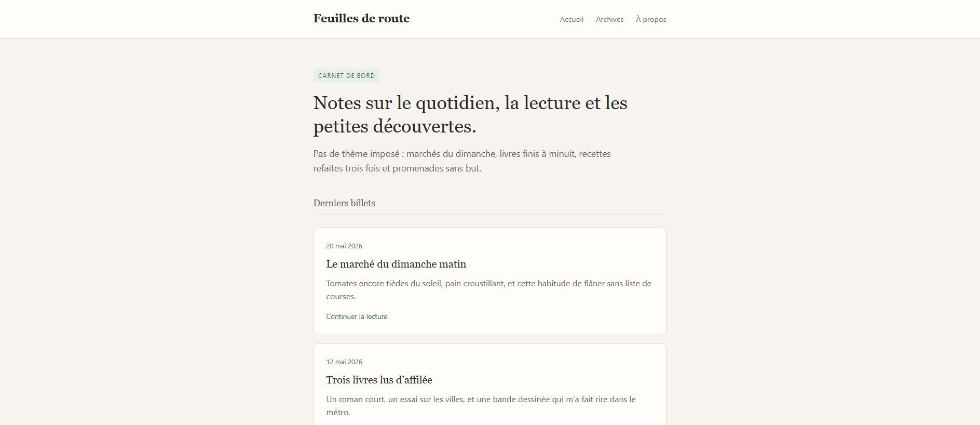
Task: Click the 12 mai 2026 date
Action: click(x=344, y=362)
